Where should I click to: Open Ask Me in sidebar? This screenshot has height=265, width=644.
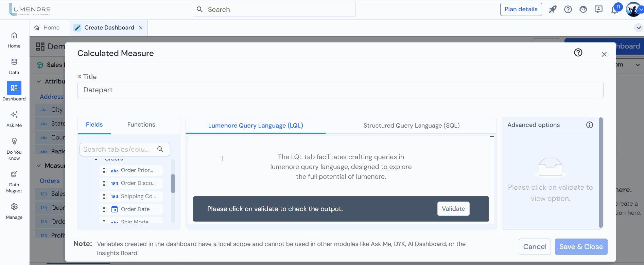point(14,119)
